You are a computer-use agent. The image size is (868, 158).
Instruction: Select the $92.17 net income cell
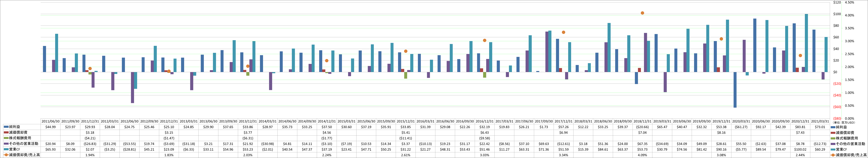click(x=761, y=127)
